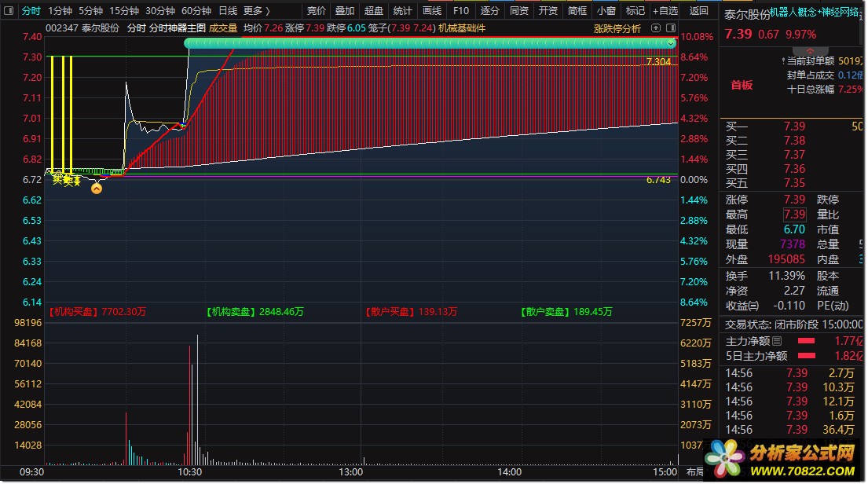Open F10 company info

click(x=460, y=10)
